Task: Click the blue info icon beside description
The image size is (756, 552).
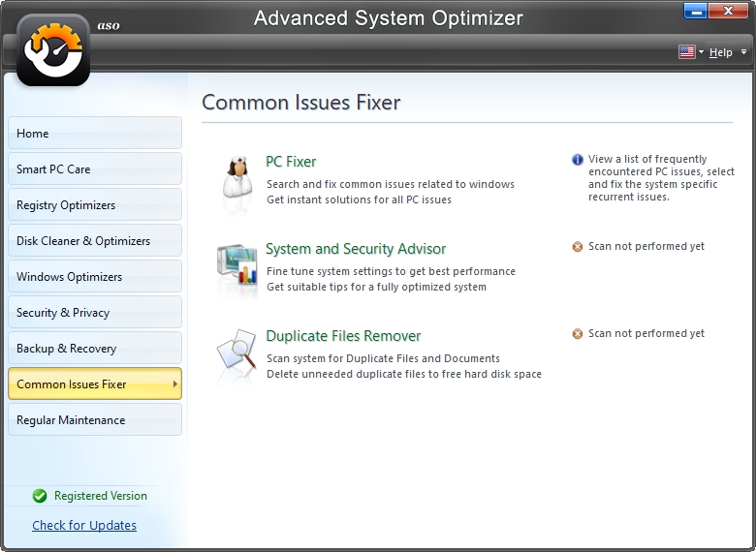Action: coord(578,160)
